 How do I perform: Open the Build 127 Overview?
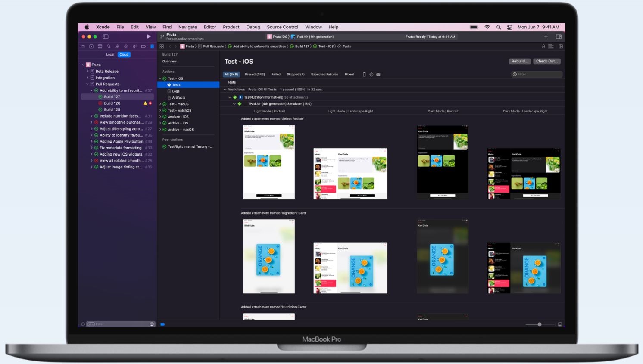[169, 61]
